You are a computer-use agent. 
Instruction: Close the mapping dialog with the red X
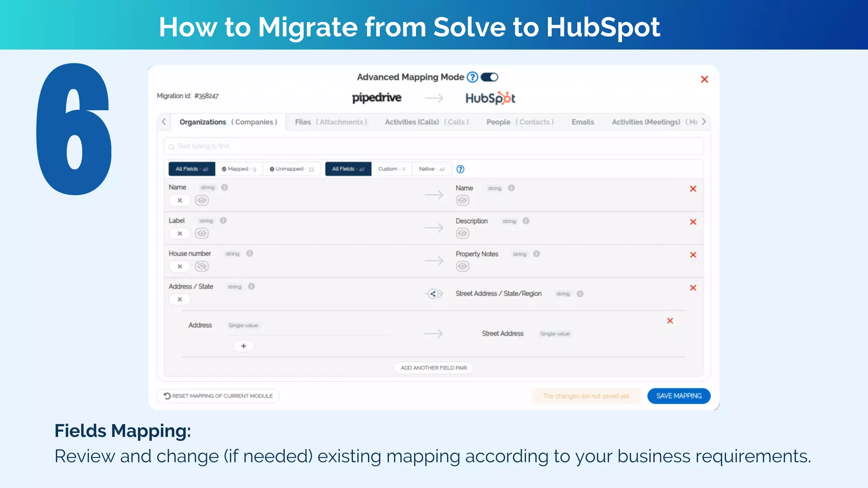click(704, 79)
